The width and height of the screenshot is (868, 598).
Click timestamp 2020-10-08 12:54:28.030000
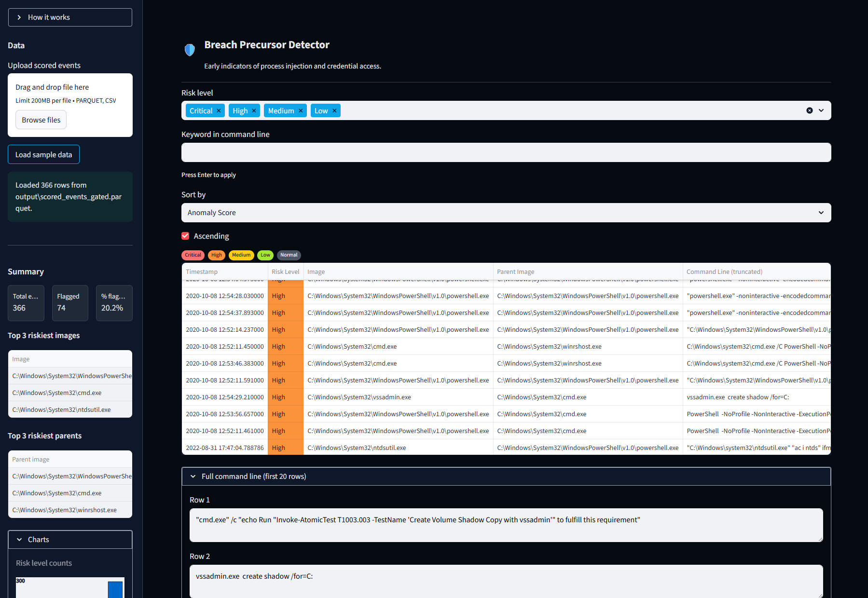[225, 296]
